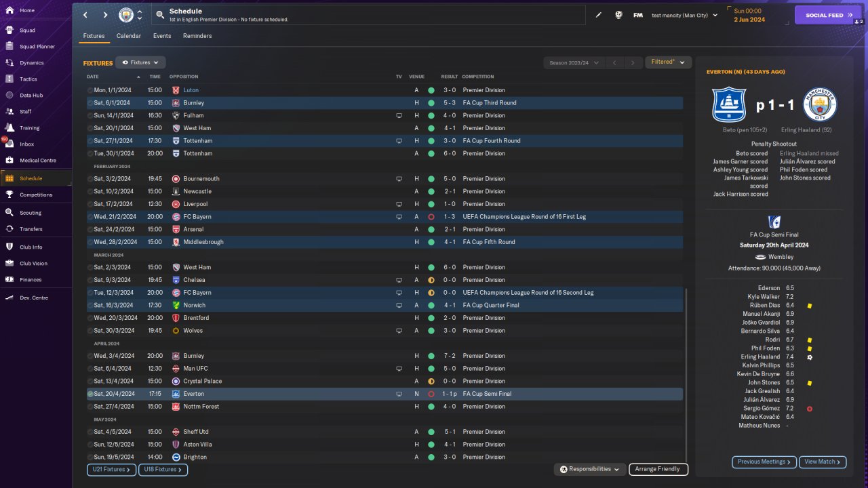
Task: Click the U18 Fixtures button
Action: coord(163,469)
